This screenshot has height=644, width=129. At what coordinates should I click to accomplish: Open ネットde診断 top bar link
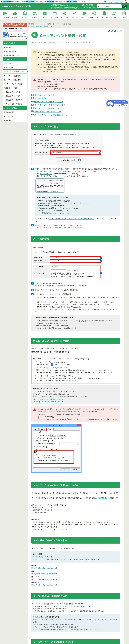tap(81, 2)
